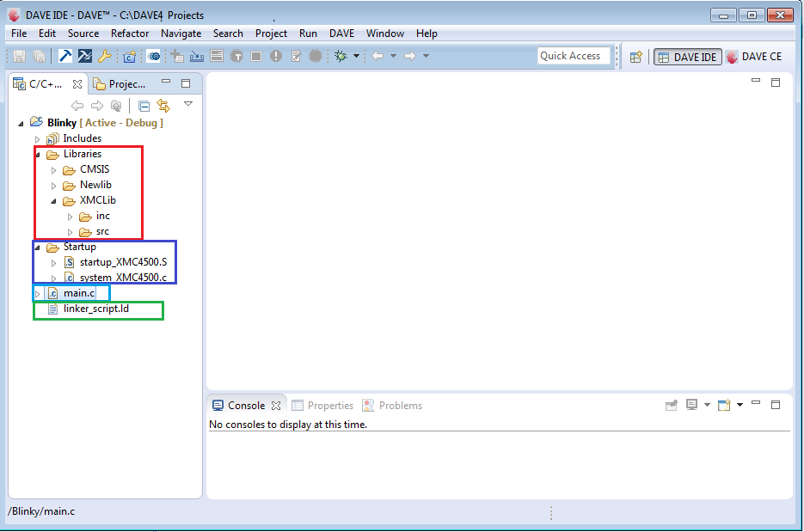804x532 pixels.
Task: Click the toolbar Forward navigation arrow
Action: [x=409, y=56]
